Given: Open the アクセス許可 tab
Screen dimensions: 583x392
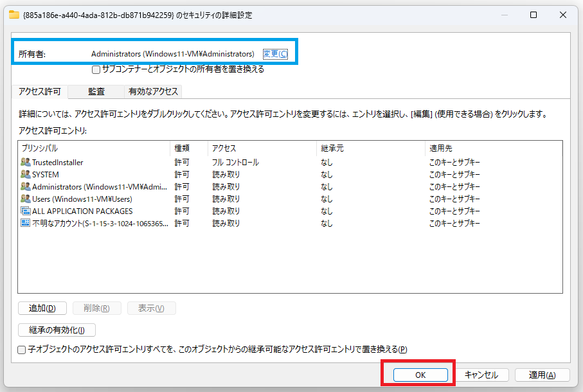Looking at the screenshot, I should tap(40, 91).
